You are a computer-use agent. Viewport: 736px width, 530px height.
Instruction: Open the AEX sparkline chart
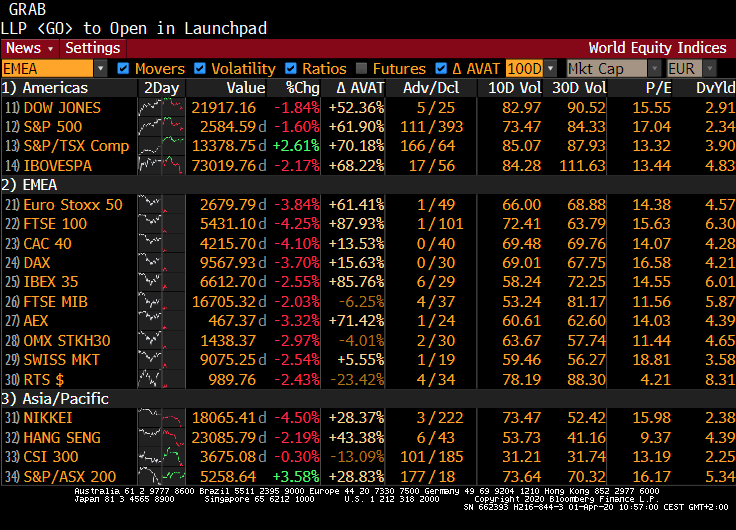pyautogui.click(x=161, y=321)
